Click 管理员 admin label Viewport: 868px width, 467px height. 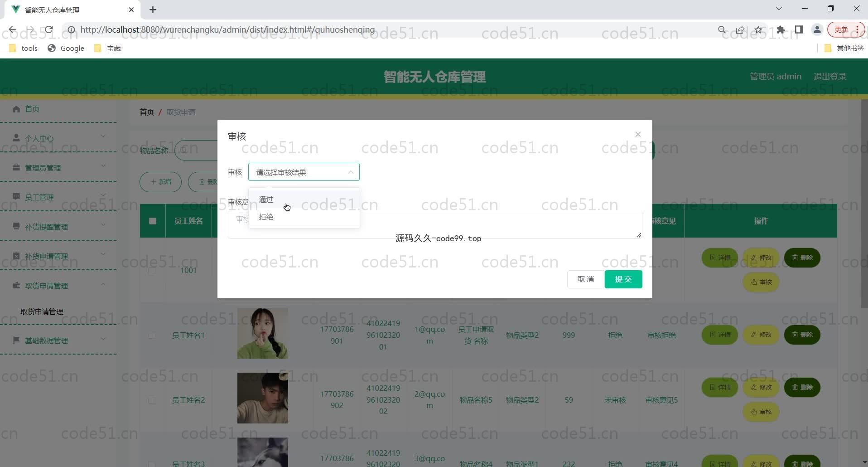coord(776,76)
